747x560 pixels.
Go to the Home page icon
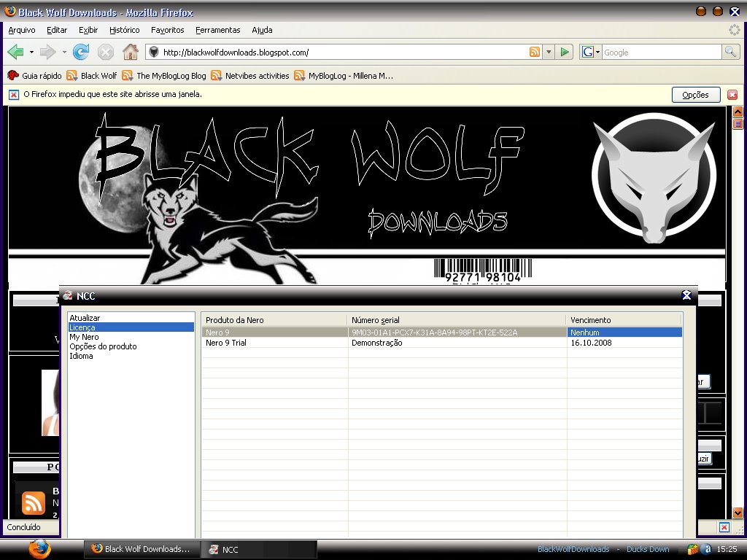click(130, 52)
